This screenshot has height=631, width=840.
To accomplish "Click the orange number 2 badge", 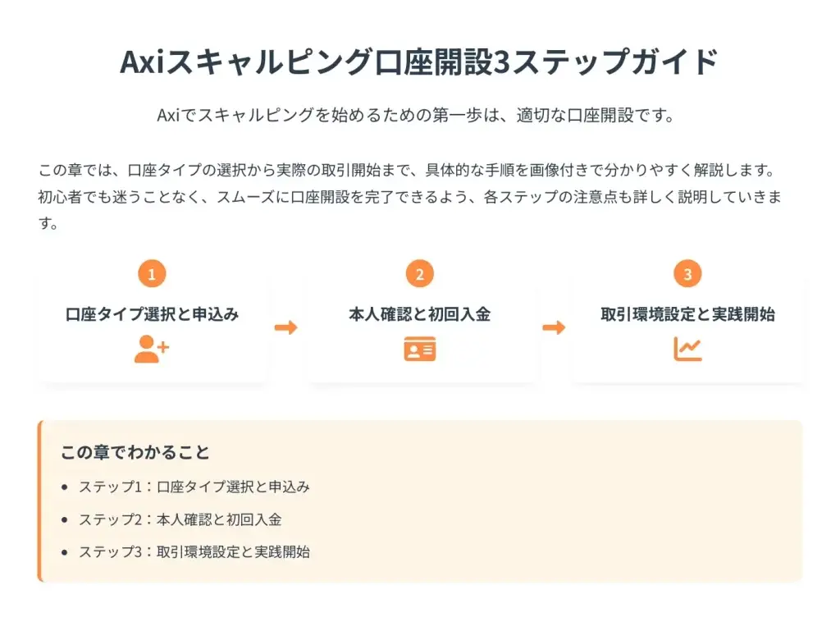I will [x=419, y=274].
